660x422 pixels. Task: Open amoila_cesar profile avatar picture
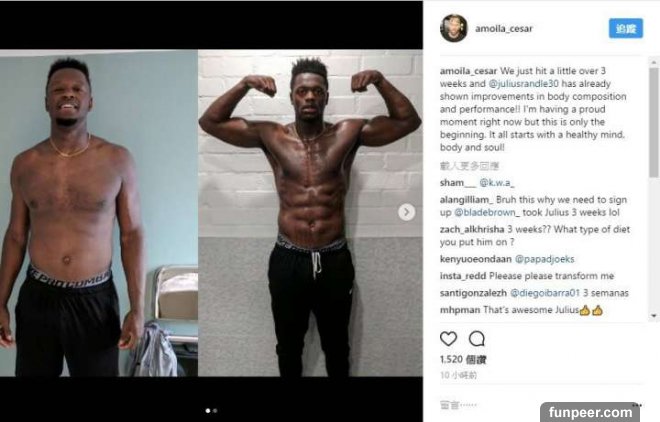[454, 28]
